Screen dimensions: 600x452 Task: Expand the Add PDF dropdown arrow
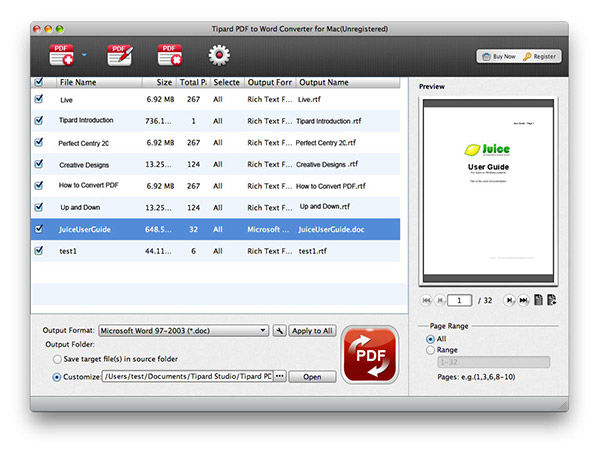click(86, 56)
